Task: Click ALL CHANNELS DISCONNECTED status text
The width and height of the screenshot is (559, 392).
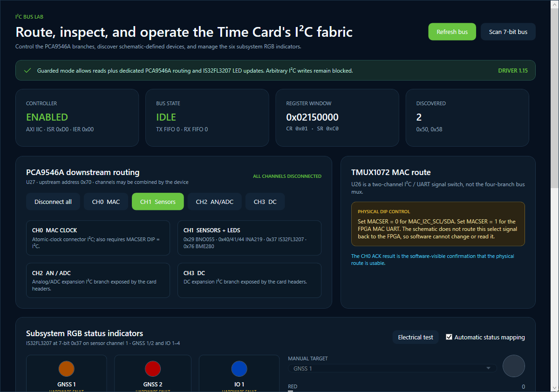Action: coord(287,176)
